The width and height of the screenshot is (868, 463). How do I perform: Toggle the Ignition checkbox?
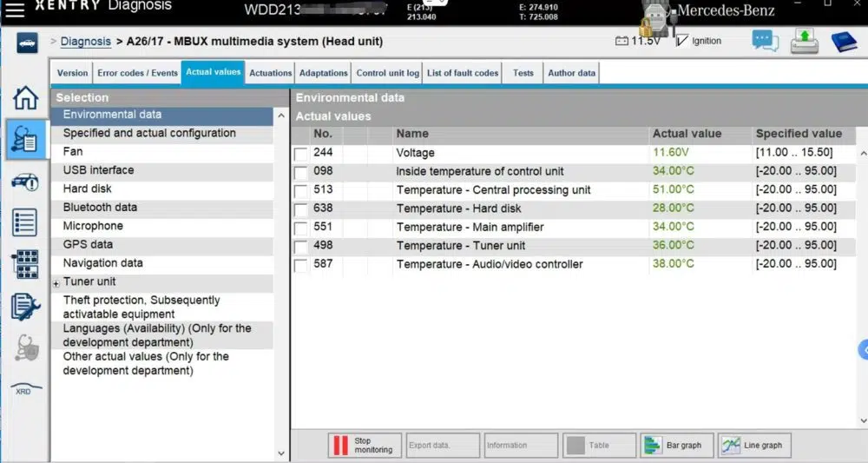point(682,41)
